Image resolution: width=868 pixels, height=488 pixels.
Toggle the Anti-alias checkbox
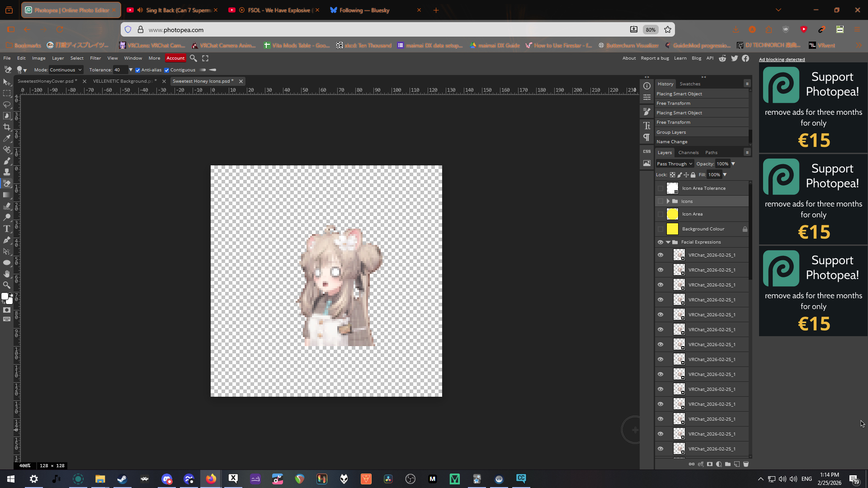[x=138, y=70]
